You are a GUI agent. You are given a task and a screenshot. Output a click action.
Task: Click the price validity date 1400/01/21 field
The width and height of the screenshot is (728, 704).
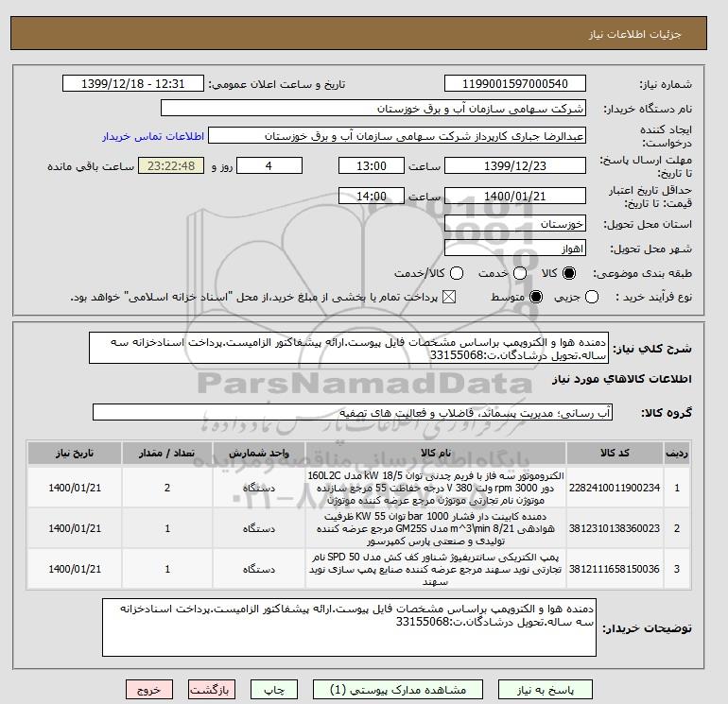(515, 196)
